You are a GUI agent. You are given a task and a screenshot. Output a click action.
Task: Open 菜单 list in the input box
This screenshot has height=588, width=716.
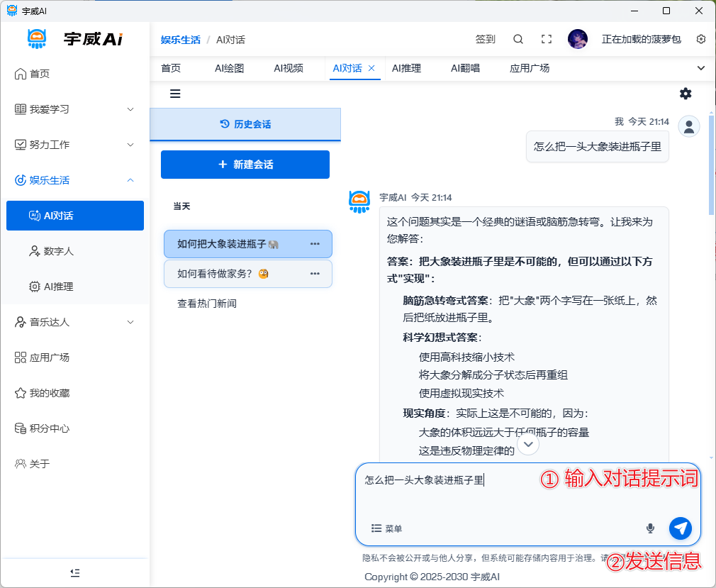[x=387, y=528]
